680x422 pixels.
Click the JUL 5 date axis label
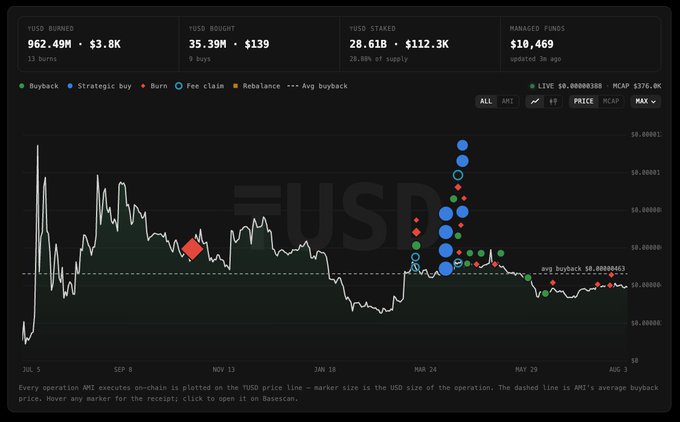click(31, 370)
